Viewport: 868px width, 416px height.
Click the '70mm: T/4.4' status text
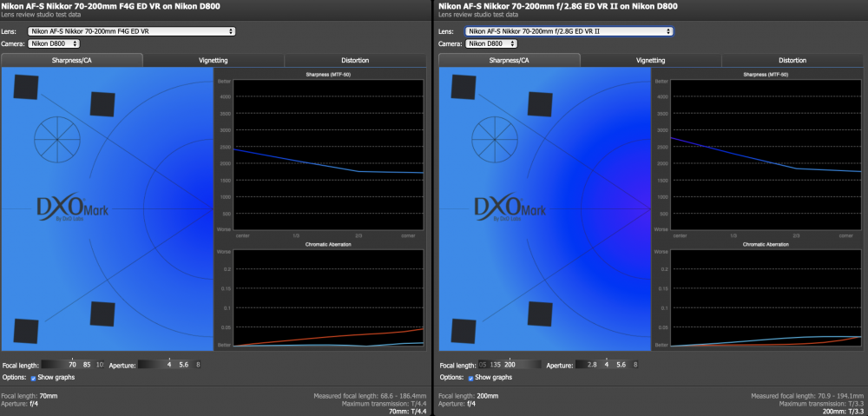(405, 412)
